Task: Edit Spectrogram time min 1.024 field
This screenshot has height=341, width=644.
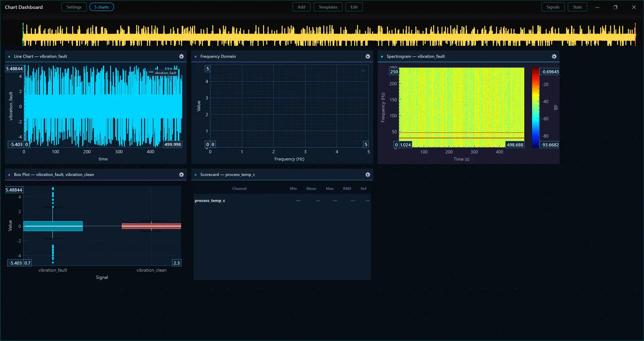Action: coord(405,145)
